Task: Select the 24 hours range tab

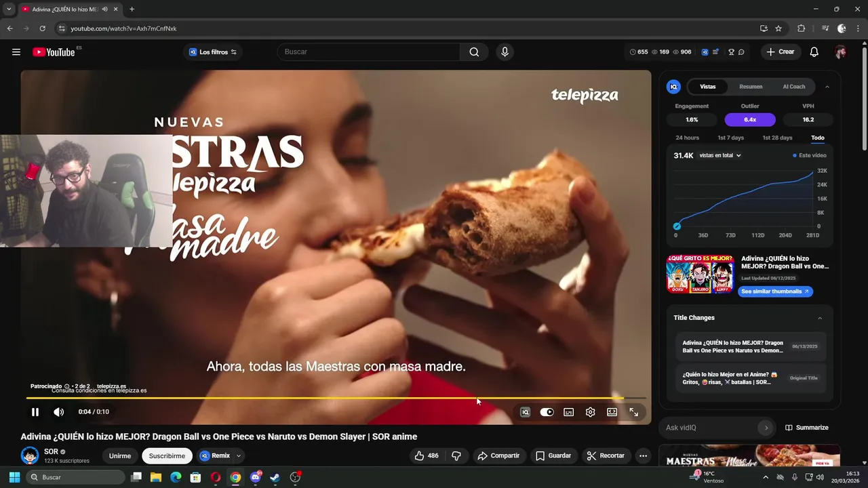Action: coord(687,138)
